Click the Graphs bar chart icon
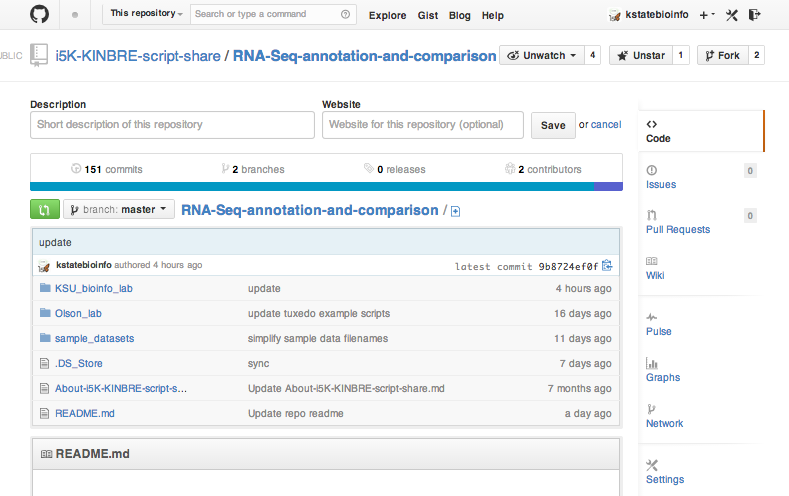The width and height of the screenshot is (789, 496). (652, 363)
